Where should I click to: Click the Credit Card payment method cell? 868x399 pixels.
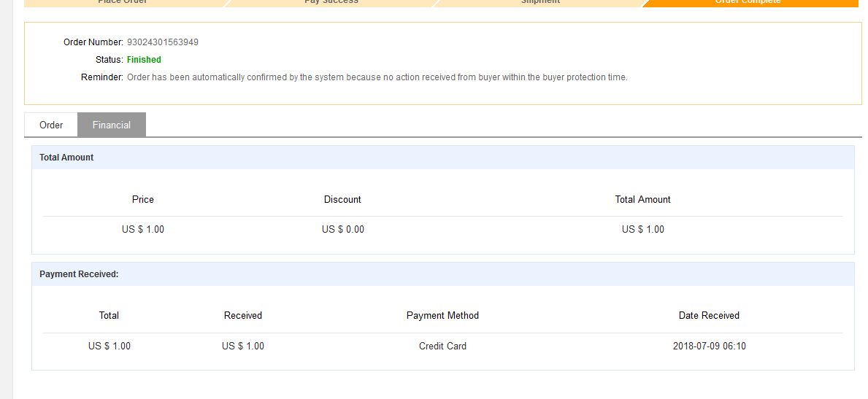point(442,346)
